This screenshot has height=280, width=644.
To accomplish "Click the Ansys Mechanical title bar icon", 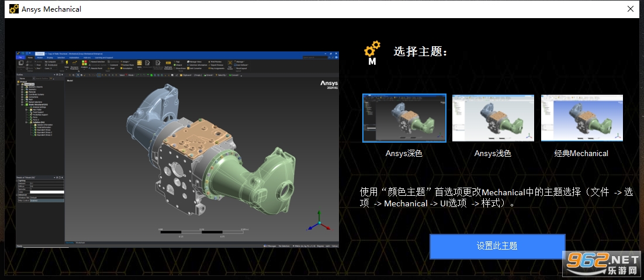I will [13, 9].
